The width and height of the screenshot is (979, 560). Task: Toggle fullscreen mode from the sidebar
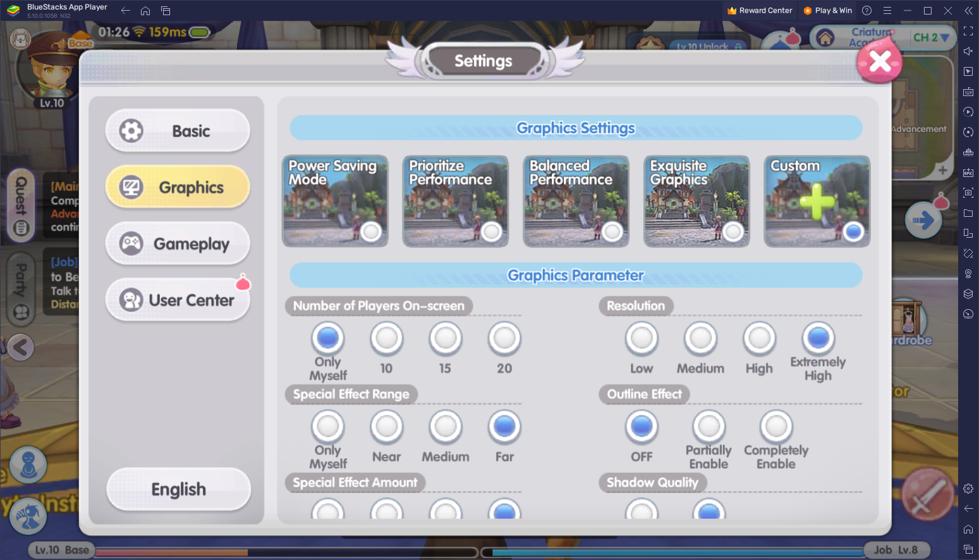[968, 30]
